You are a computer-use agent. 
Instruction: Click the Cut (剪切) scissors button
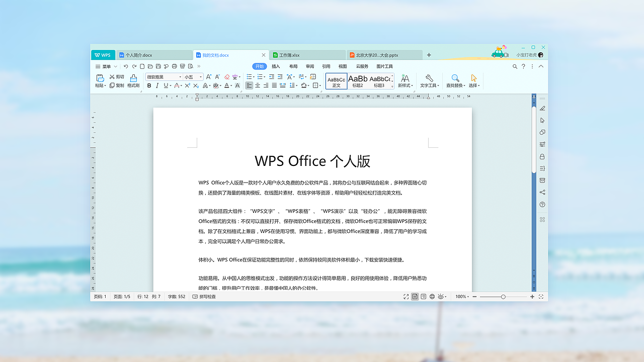[x=117, y=77]
